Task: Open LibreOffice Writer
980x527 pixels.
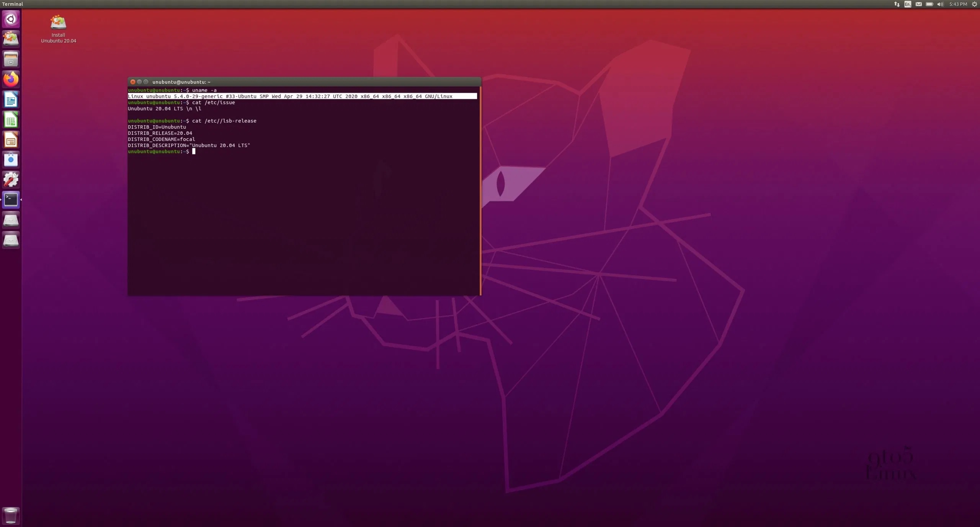Action: tap(11, 100)
